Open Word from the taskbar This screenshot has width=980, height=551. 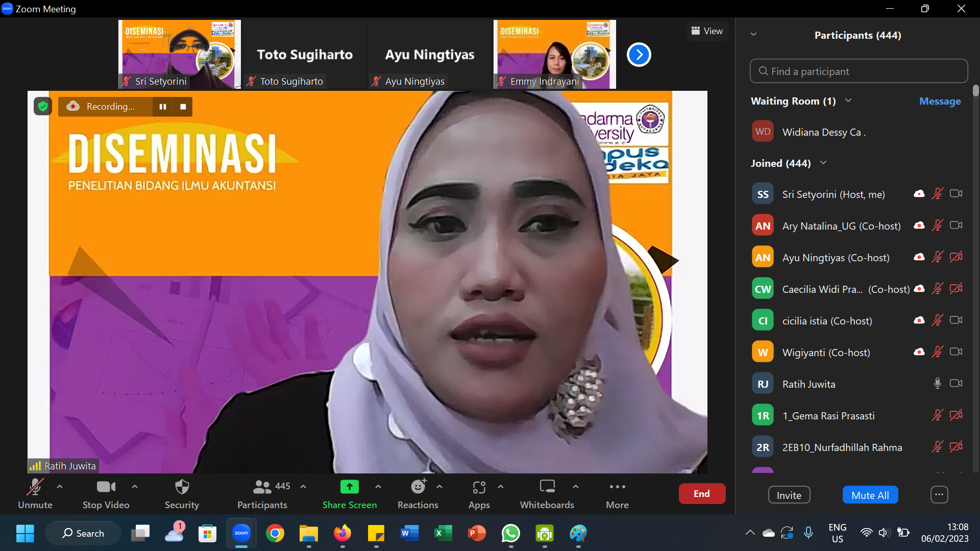pyautogui.click(x=409, y=533)
